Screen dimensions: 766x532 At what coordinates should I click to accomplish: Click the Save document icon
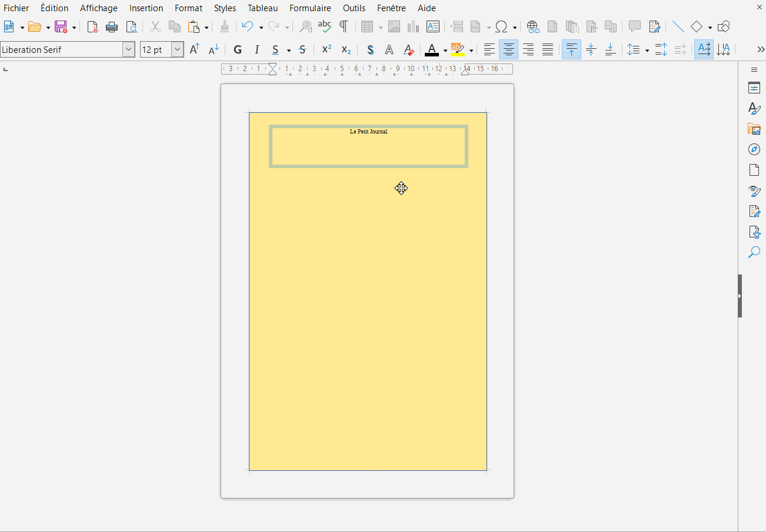61,26
